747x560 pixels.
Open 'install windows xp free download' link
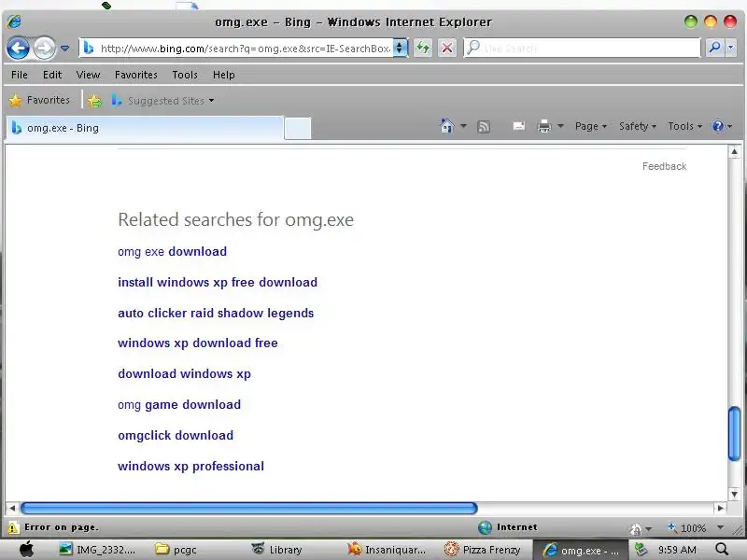[x=218, y=283]
